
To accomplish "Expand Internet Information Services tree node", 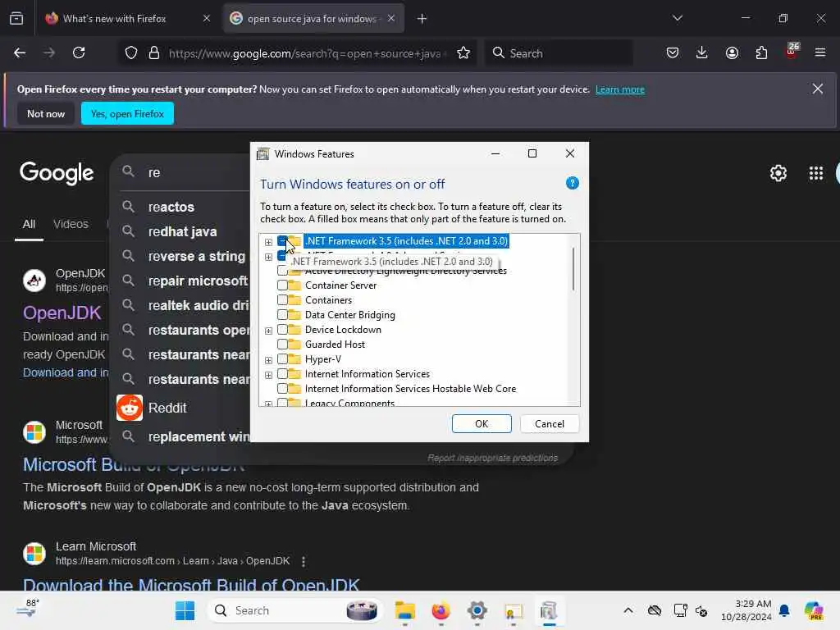I will pos(268,374).
